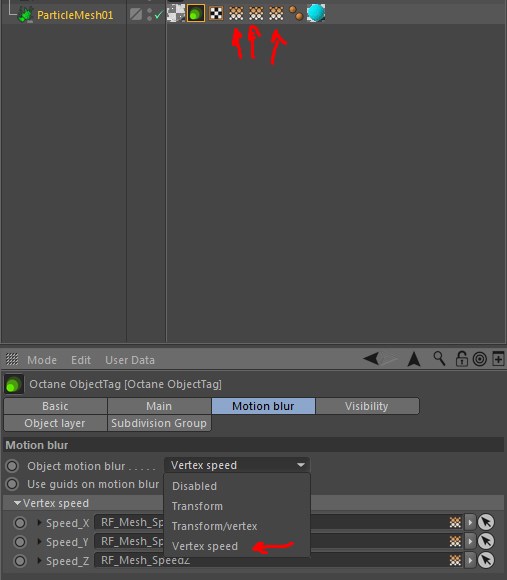
Task: Open the Mode menu
Action: 42,360
